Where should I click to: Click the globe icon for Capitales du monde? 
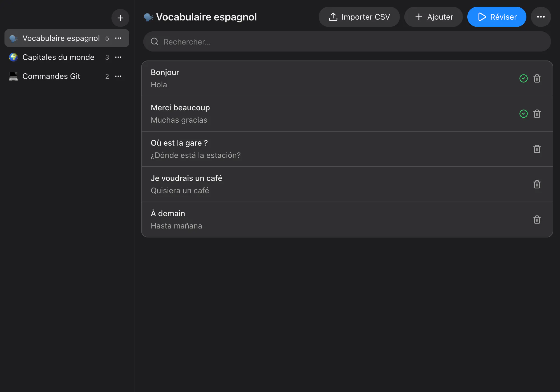click(13, 57)
